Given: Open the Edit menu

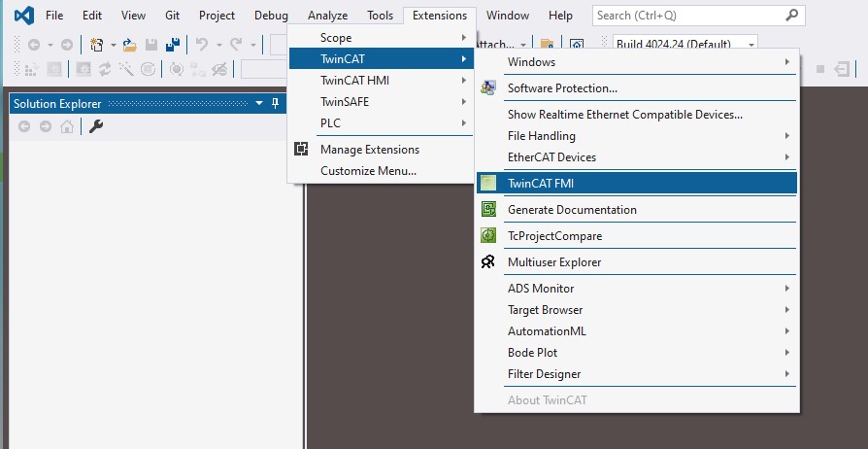Looking at the screenshot, I should point(92,16).
